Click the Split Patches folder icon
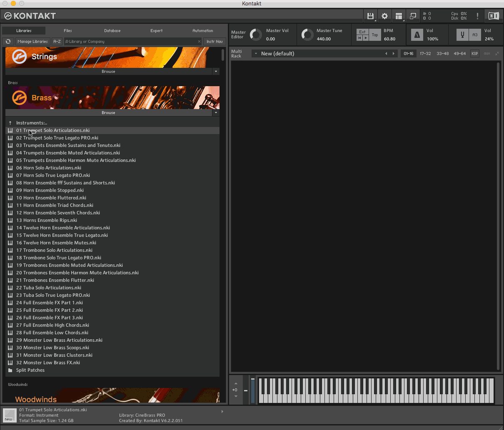Screen dimensions: 504x430 pyautogui.click(x=10, y=370)
